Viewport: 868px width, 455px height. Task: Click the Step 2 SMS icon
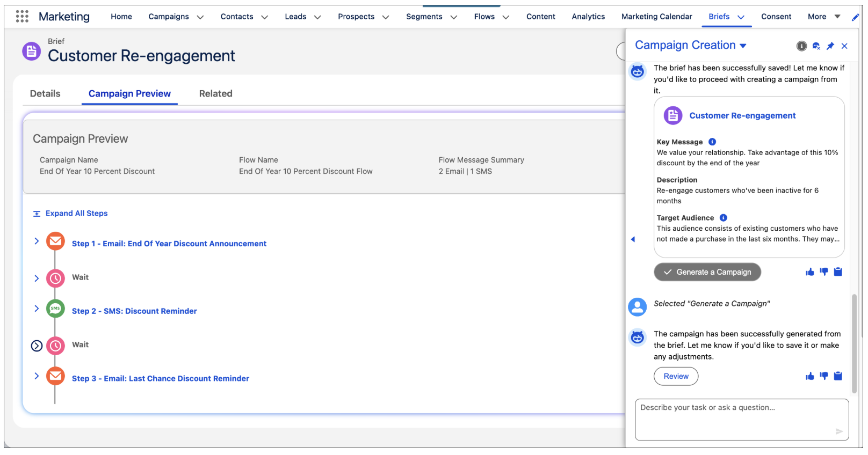[55, 309]
